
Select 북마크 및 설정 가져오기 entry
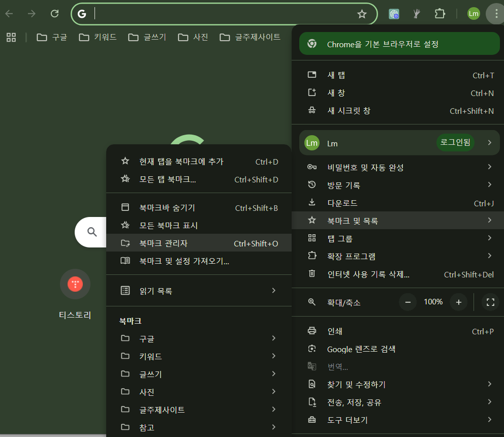point(199,261)
